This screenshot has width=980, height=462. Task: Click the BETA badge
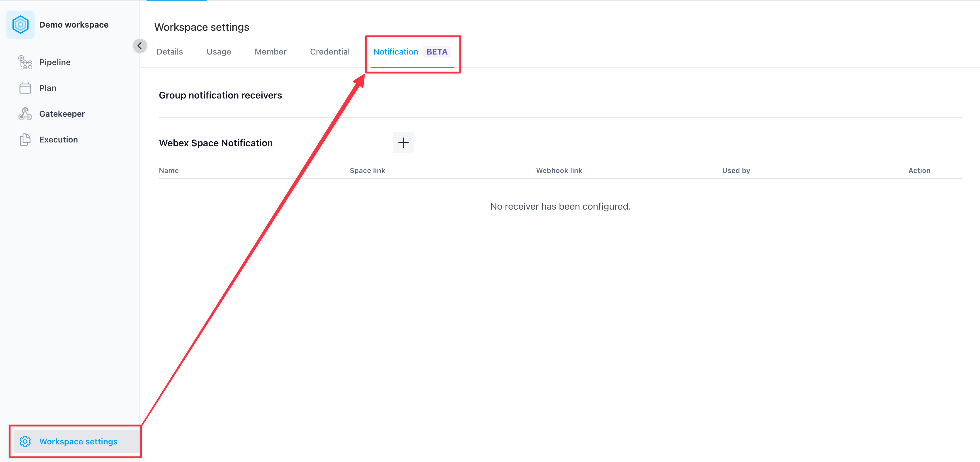click(x=437, y=52)
